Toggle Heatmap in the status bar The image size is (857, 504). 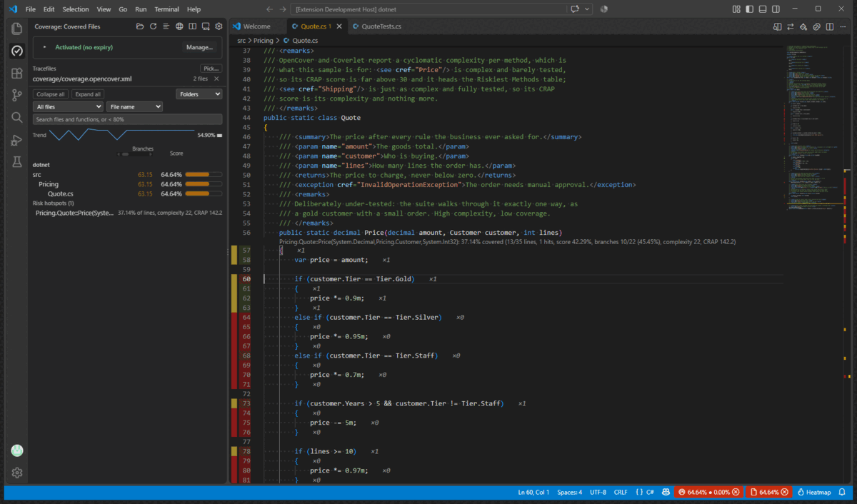(814, 493)
